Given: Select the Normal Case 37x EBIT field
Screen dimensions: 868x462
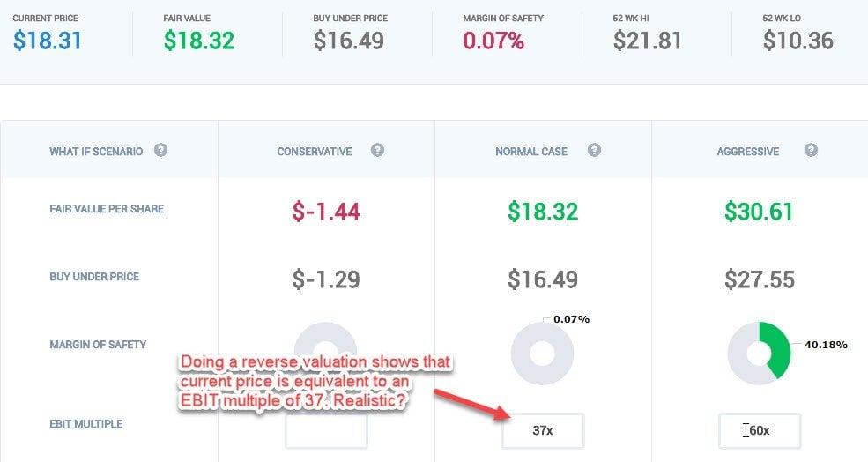Looking at the screenshot, I should 543,431.
